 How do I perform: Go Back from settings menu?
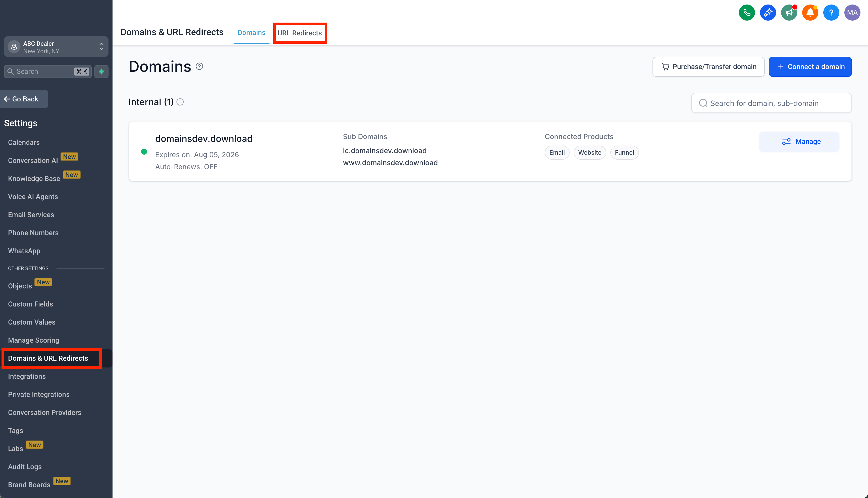(24, 99)
